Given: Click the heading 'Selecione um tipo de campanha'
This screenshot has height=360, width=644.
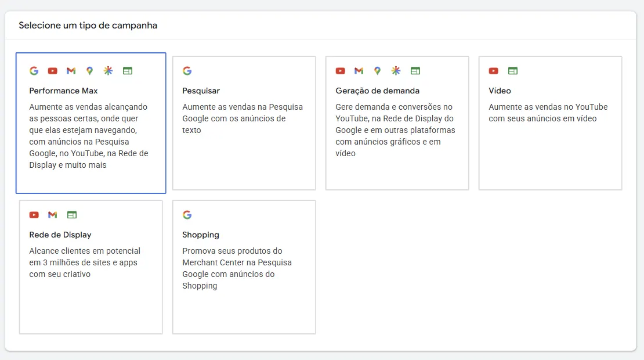Looking at the screenshot, I should (x=88, y=26).
